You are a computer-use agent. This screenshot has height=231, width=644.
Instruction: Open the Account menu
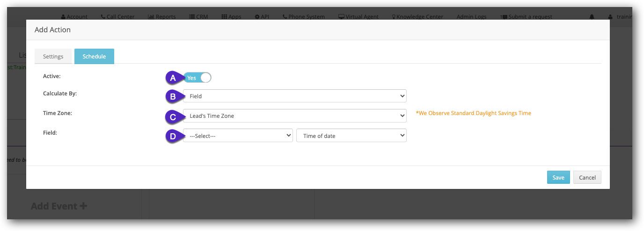coord(74,16)
